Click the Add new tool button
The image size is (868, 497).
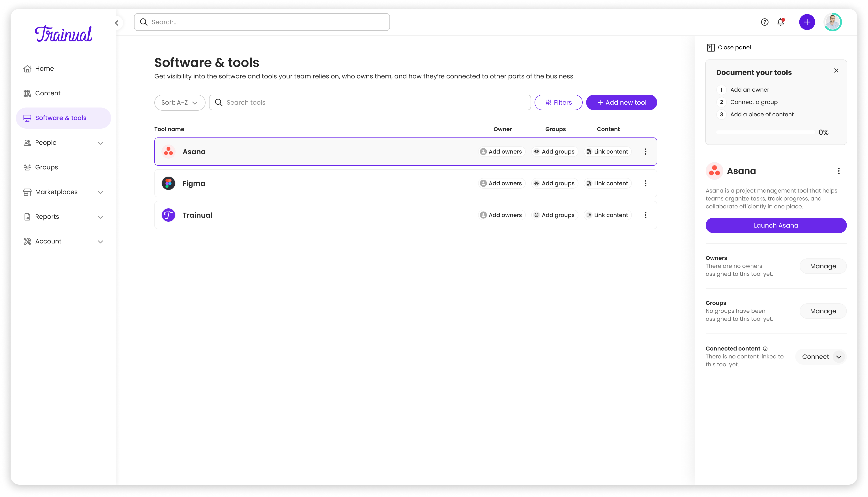click(621, 102)
